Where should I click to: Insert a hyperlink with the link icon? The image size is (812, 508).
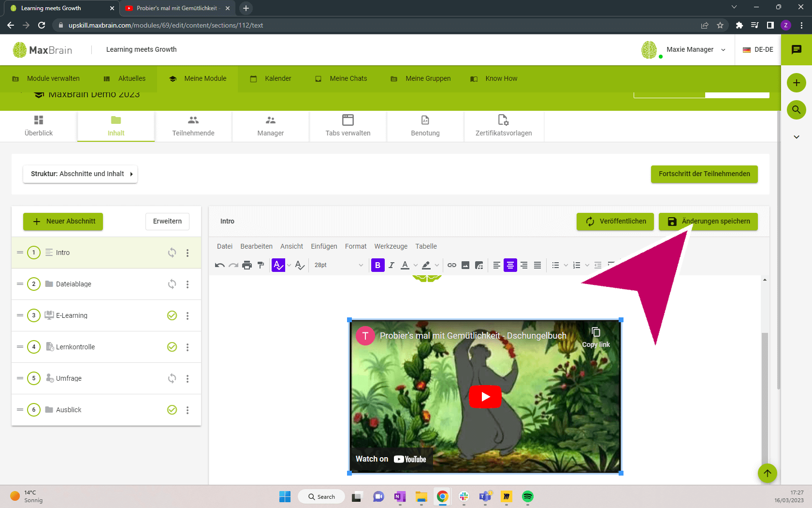coord(452,265)
